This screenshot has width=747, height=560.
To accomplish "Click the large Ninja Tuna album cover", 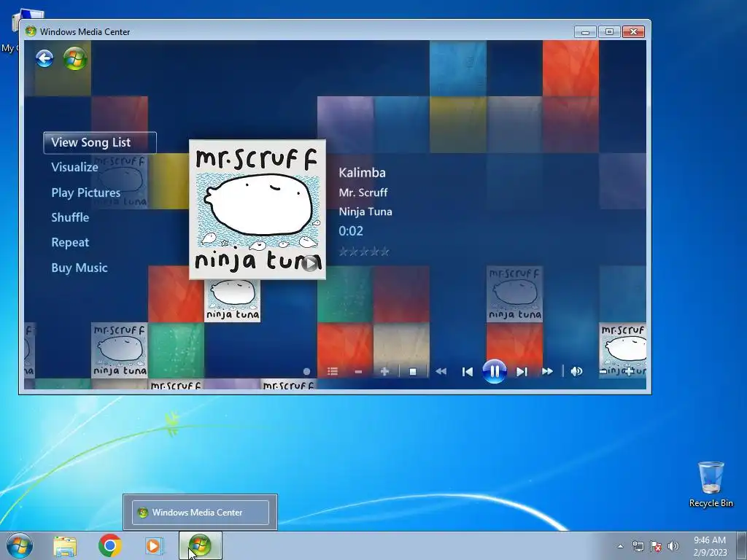I will click(258, 209).
